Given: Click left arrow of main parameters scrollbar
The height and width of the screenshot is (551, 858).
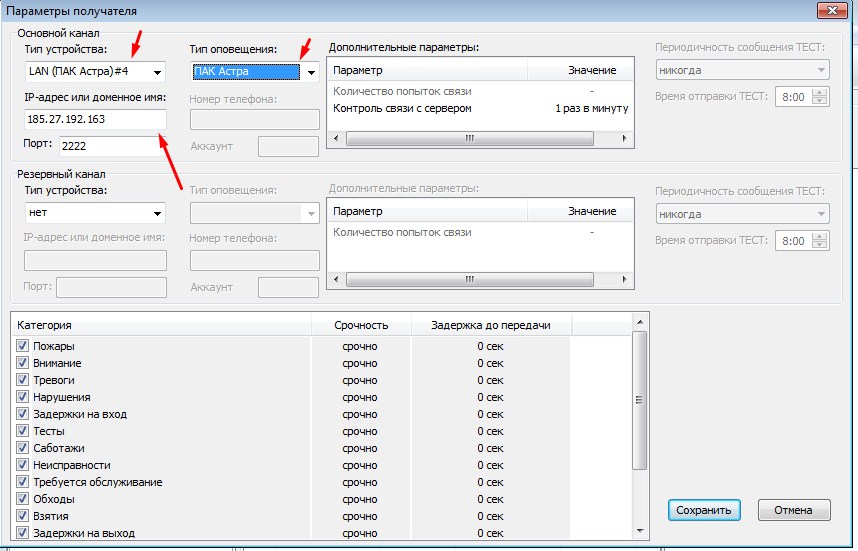Looking at the screenshot, I should pyautogui.click(x=336, y=138).
